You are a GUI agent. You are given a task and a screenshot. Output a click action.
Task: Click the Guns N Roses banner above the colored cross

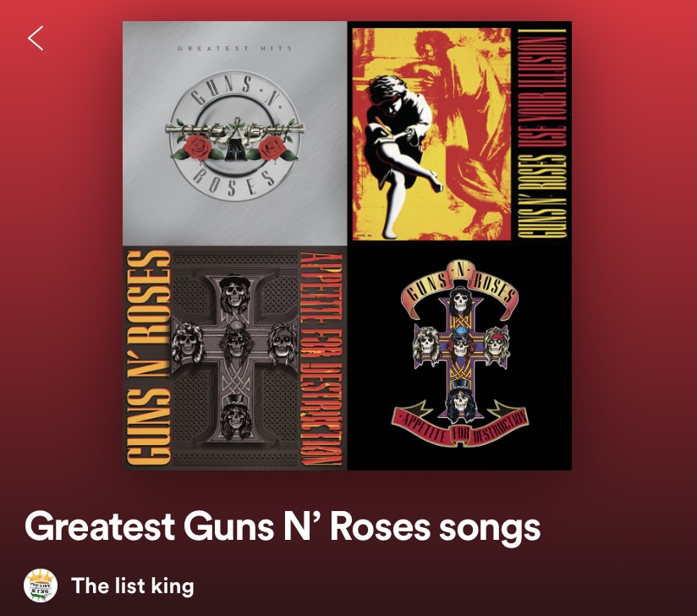pyautogui.click(x=459, y=289)
